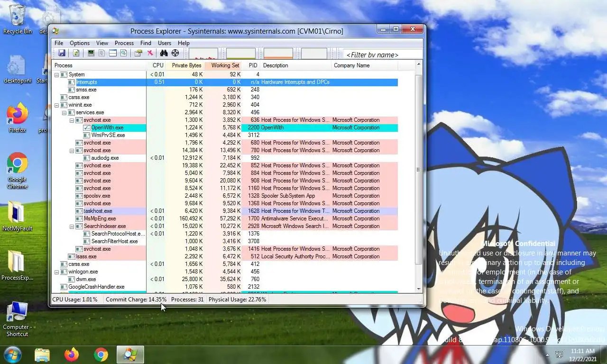Open the Properties toolbar icon
The image size is (607, 364).
click(x=138, y=53)
